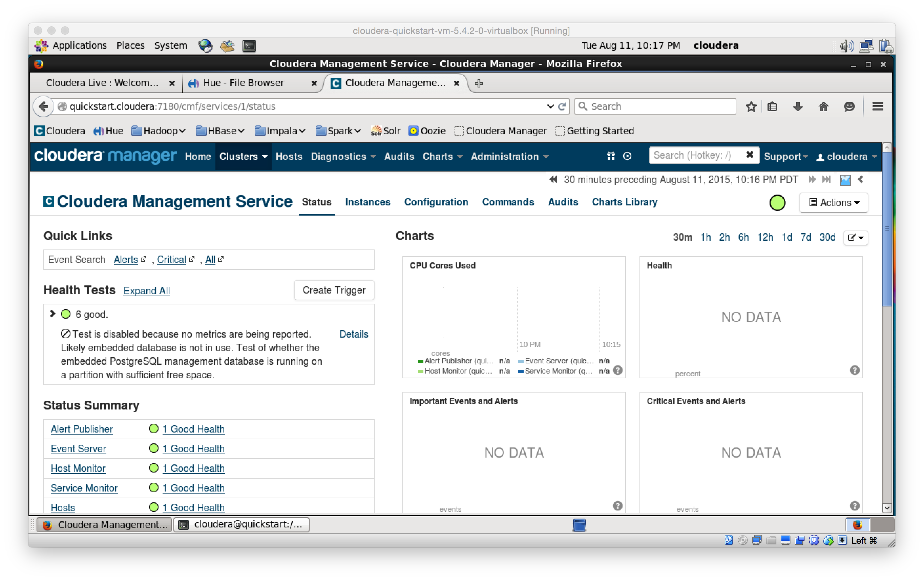This screenshot has width=924, height=581.
Task: Click the rewind time range icon
Action: coord(553,179)
